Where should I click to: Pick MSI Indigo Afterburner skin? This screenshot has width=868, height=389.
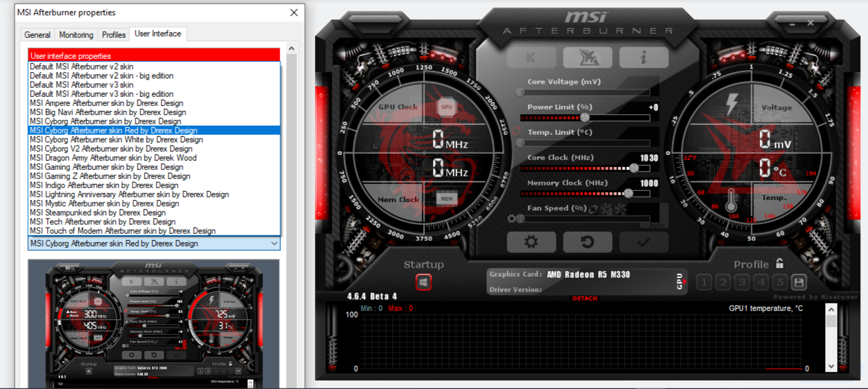coord(154,185)
